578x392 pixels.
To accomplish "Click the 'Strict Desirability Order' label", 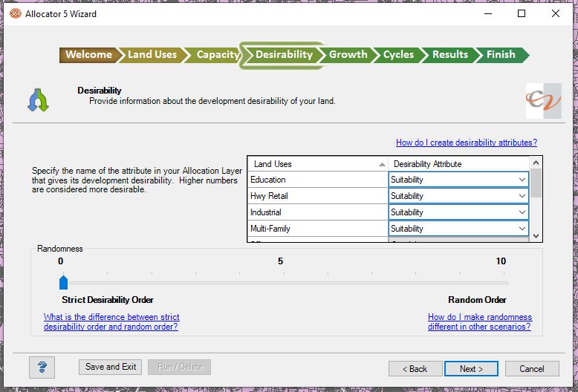I will (x=108, y=300).
